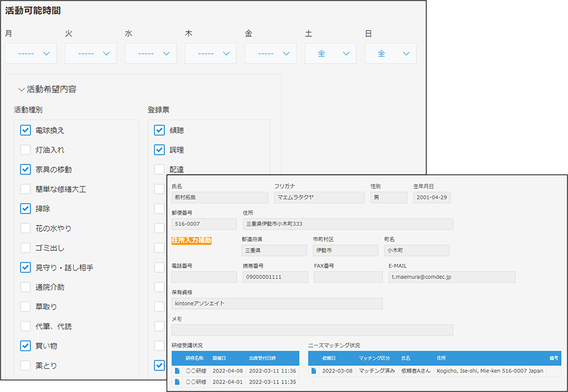568x392 pixels.
Task: Enable the 灯油入れ checkbox
Action: point(25,150)
